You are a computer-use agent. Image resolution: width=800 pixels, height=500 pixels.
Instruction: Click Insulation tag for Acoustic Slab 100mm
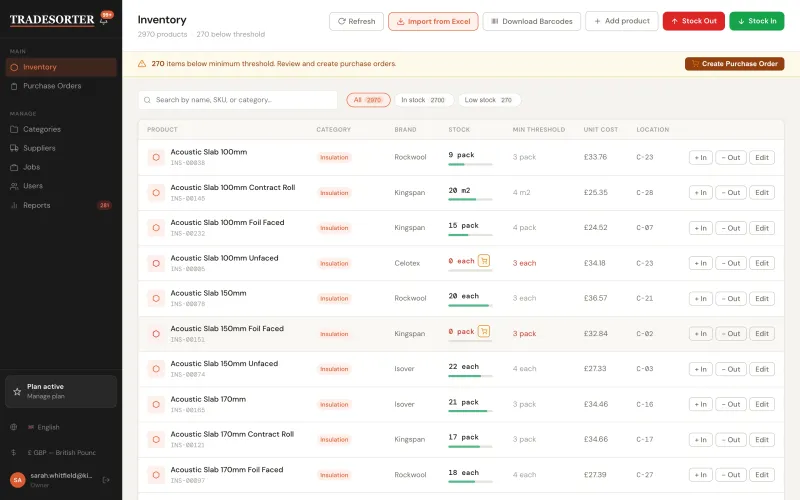[334, 158]
